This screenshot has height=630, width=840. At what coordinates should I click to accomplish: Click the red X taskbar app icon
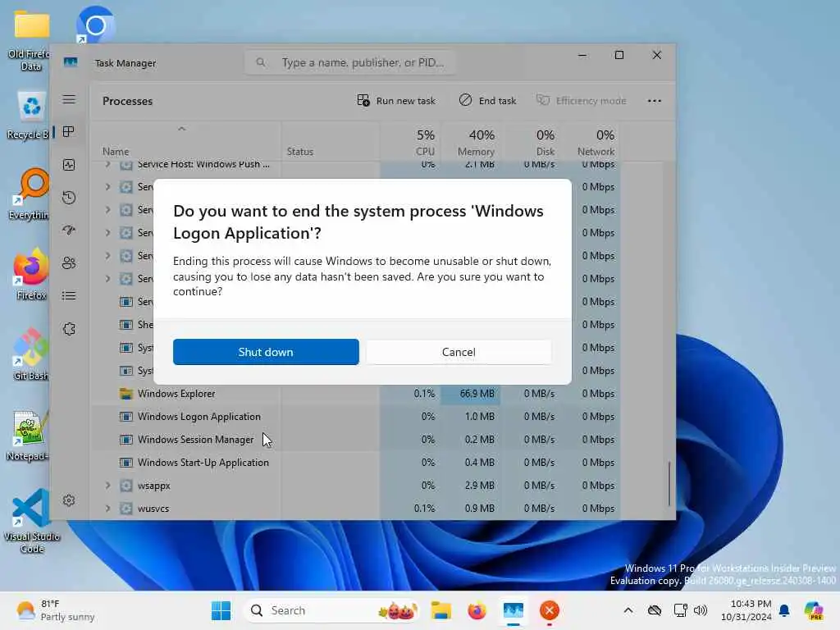point(549,610)
